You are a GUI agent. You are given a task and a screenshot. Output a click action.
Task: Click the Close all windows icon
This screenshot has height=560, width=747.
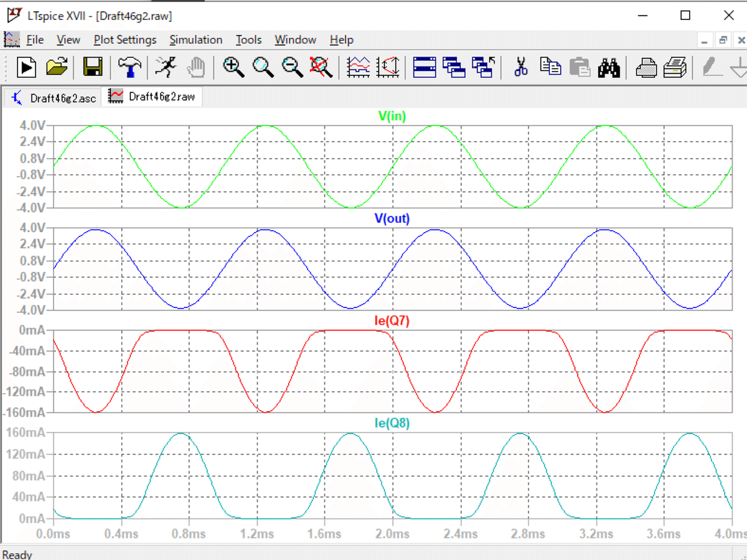(x=484, y=67)
